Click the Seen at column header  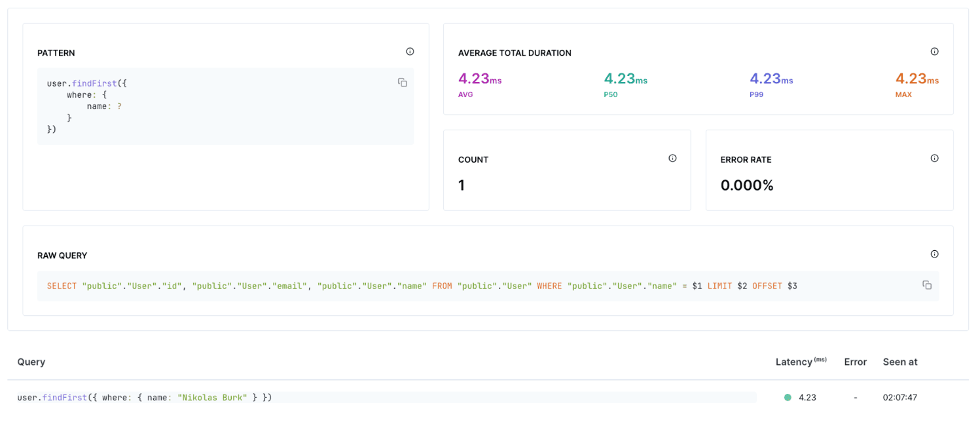coord(899,361)
